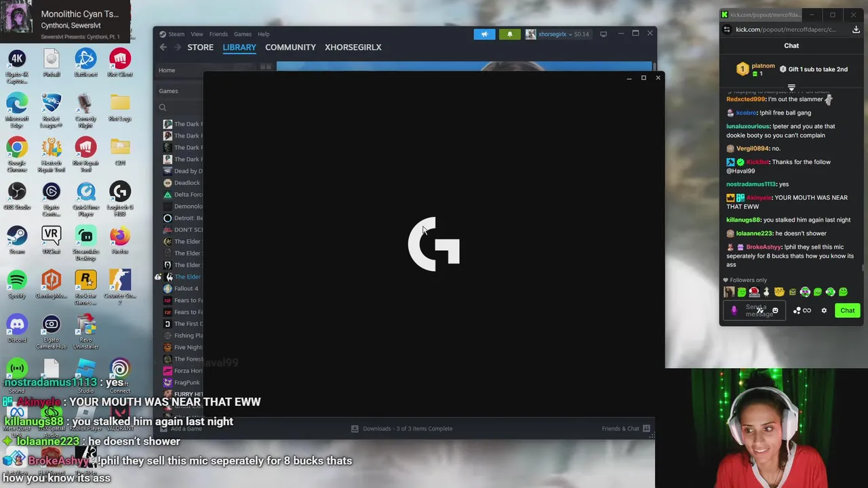Open Elgato 4K Capture desktop icon
This screenshot has width=868, height=488.
[17, 66]
